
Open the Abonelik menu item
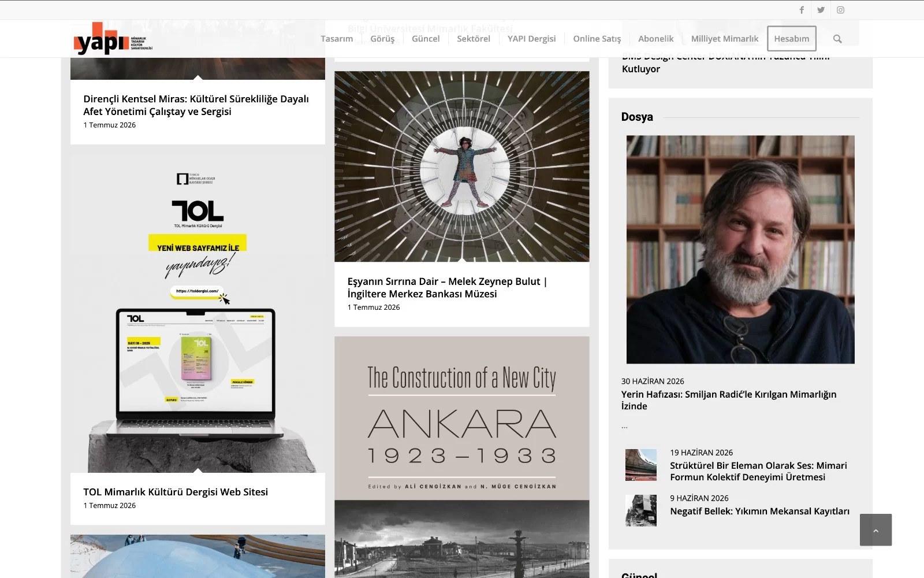656,39
